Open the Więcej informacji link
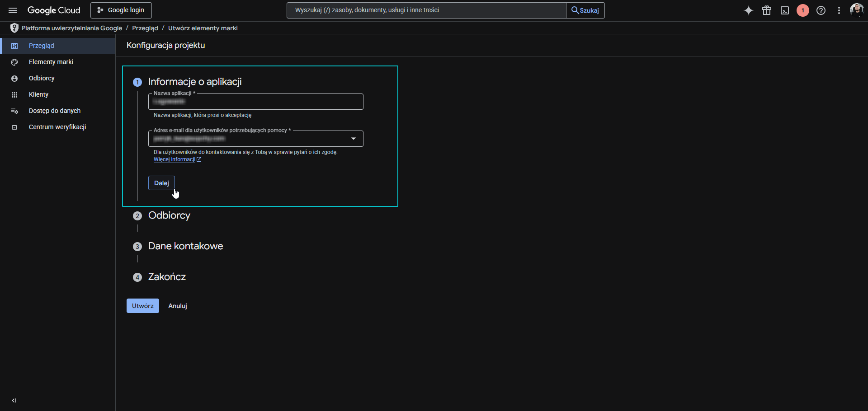Viewport: 868px width, 411px height. (x=175, y=159)
